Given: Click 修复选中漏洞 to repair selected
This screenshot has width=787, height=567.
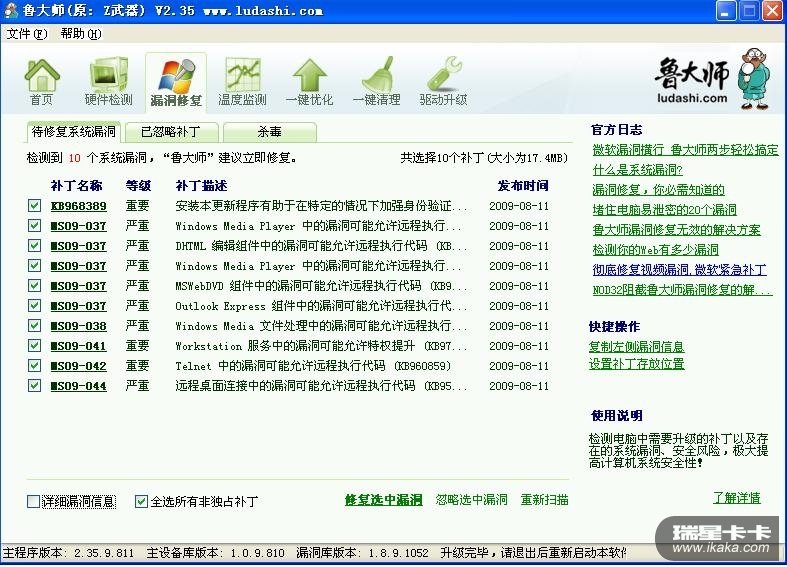Looking at the screenshot, I should pos(383,500).
